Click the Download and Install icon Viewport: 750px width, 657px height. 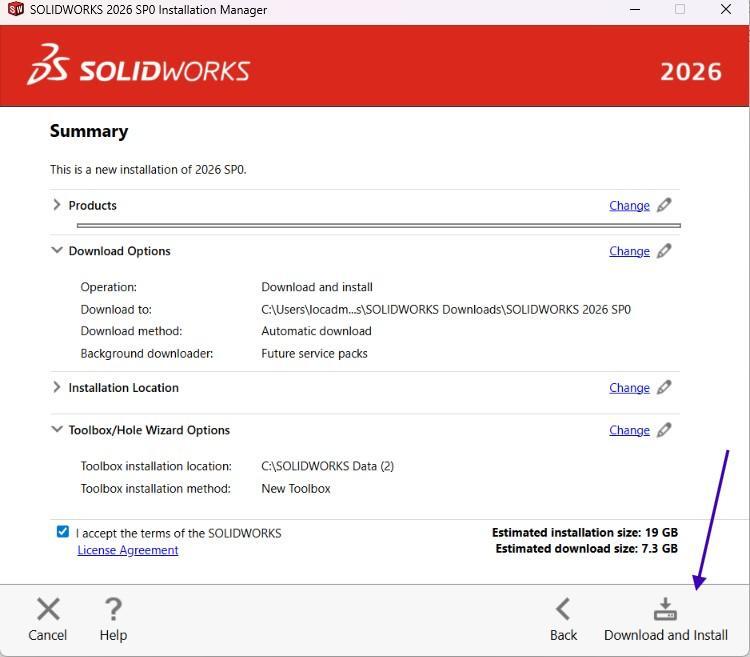tap(665, 609)
